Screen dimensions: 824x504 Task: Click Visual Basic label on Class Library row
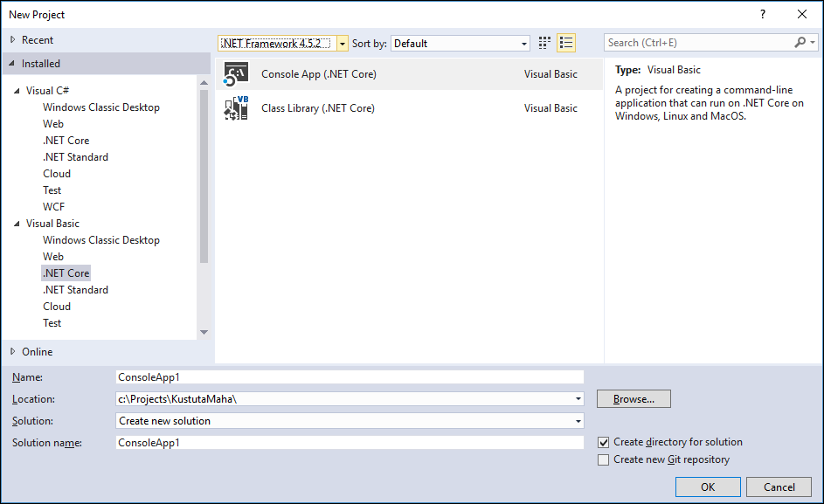(x=550, y=108)
